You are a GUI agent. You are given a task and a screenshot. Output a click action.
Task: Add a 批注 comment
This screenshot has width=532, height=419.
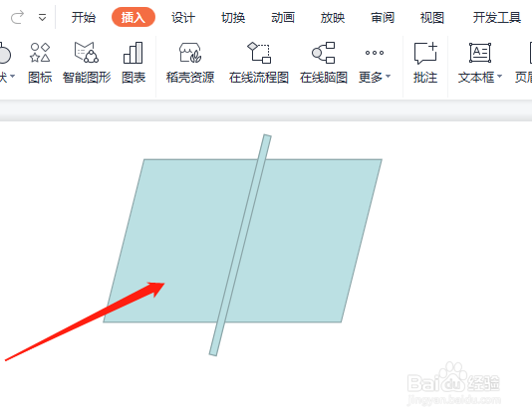pyautogui.click(x=425, y=63)
